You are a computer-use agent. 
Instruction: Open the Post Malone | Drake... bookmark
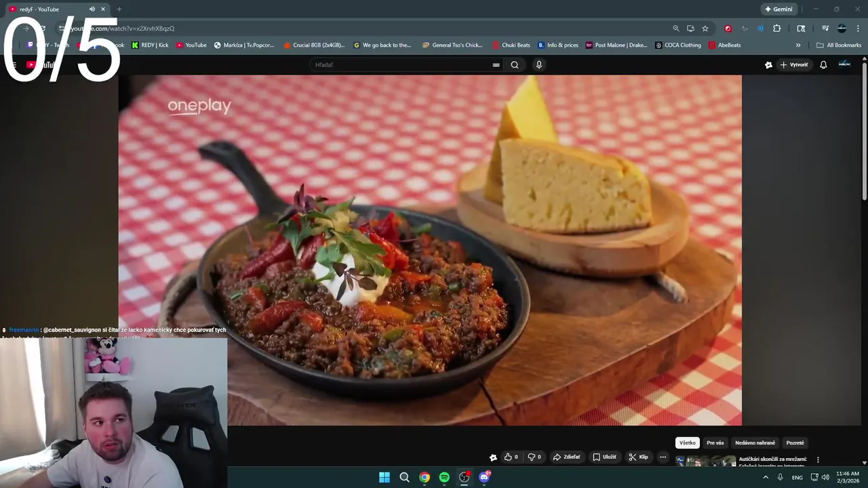click(616, 45)
